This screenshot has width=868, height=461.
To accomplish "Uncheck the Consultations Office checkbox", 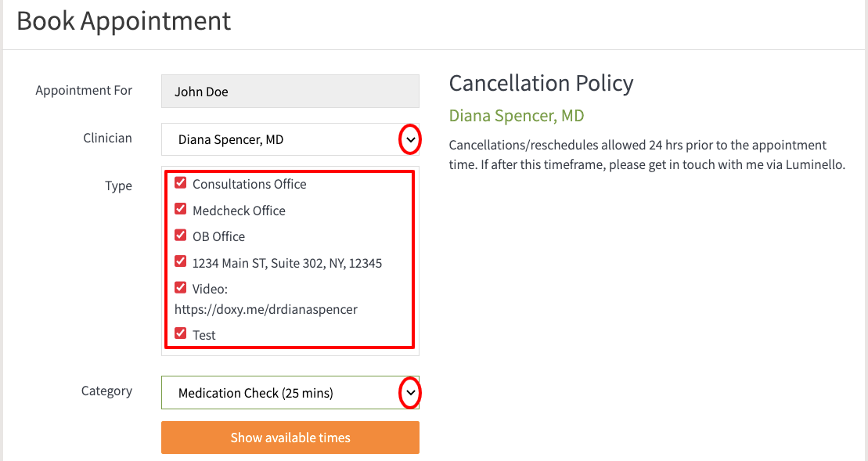I will (x=181, y=182).
